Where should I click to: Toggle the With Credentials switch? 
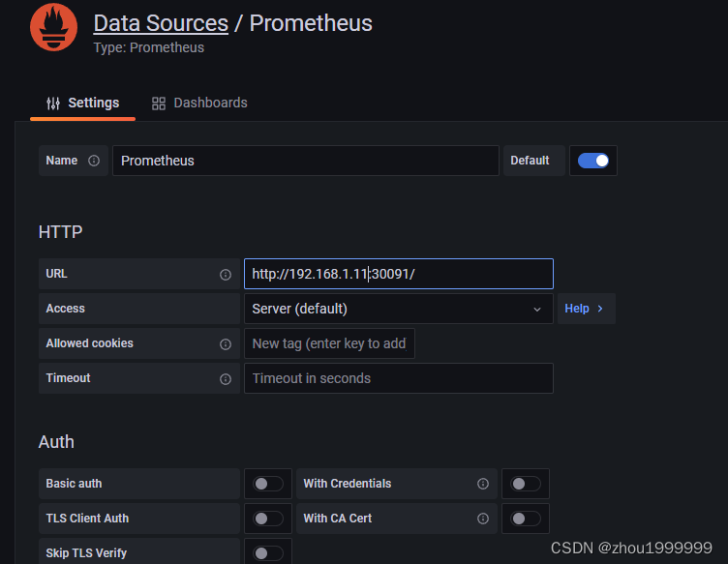(x=526, y=484)
